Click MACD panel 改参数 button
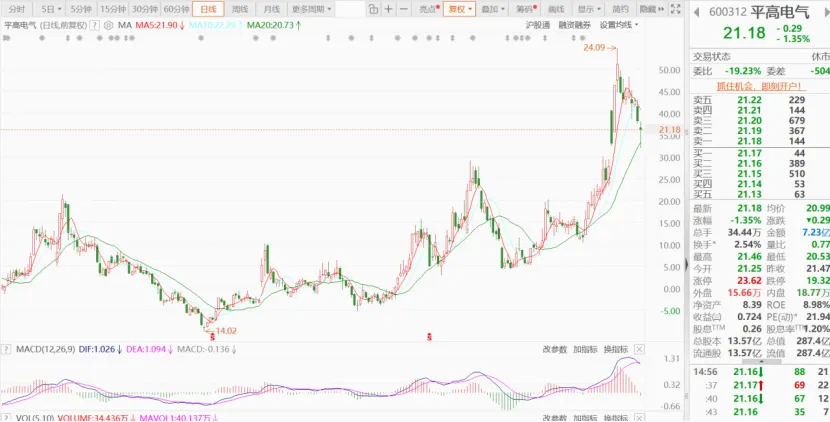The height and width of the screenshot is (422, 830). 554,349
